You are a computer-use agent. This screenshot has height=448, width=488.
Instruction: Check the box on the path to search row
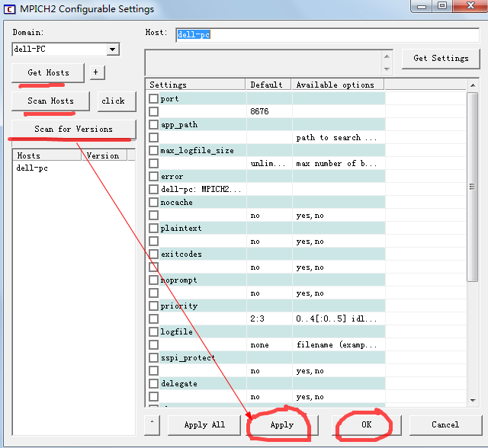pyautogui.click(x=153, y=138)
